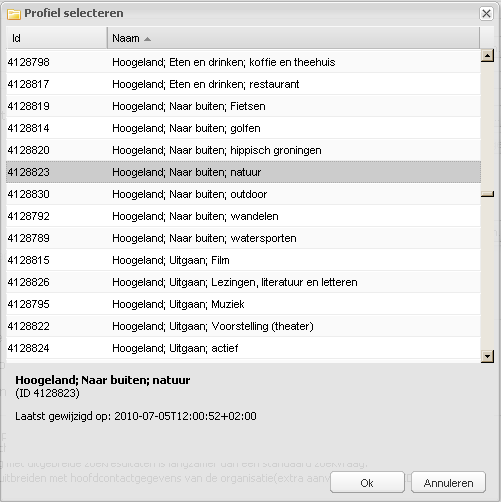
Task: Click the scrollbar down arrow
Action: tap(487, 356)
